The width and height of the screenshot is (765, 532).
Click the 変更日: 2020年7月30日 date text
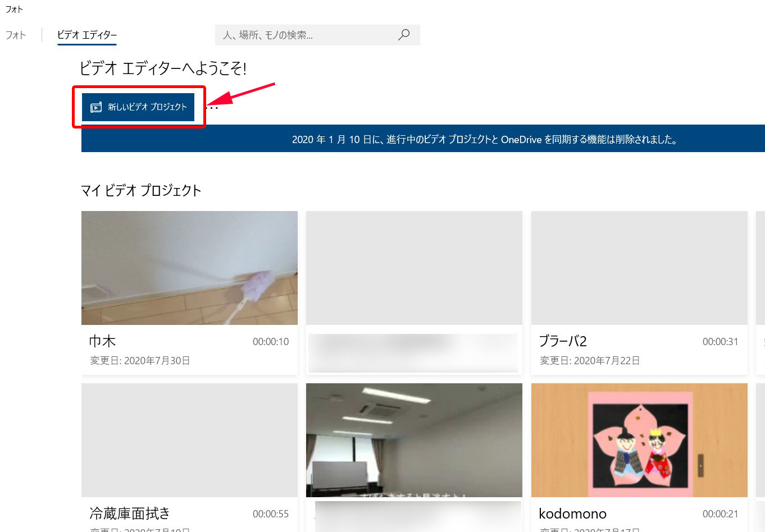(140, 361)
